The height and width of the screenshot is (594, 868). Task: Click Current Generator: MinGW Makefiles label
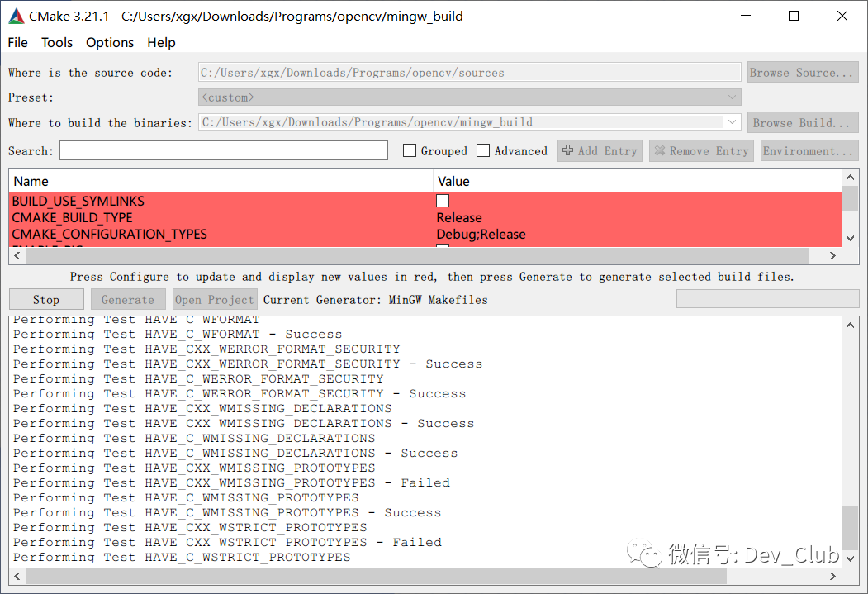[375, 300]
